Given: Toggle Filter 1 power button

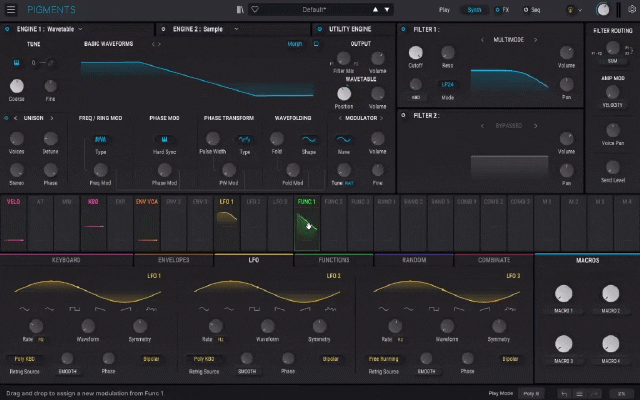Looking at the screenshot, I should click(x=403, y=29).
